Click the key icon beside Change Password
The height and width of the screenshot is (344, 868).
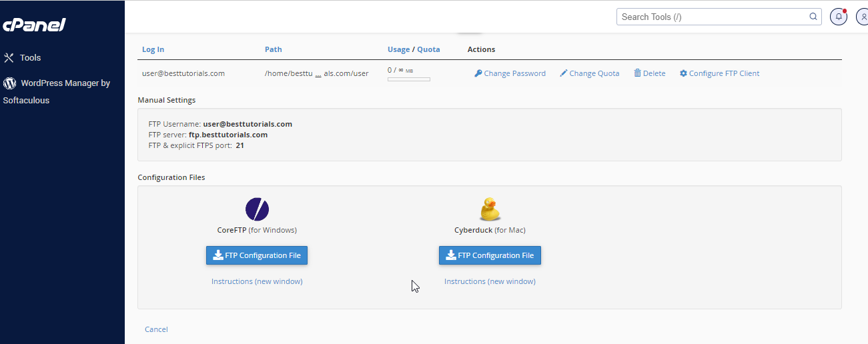(x=478, y=73)
